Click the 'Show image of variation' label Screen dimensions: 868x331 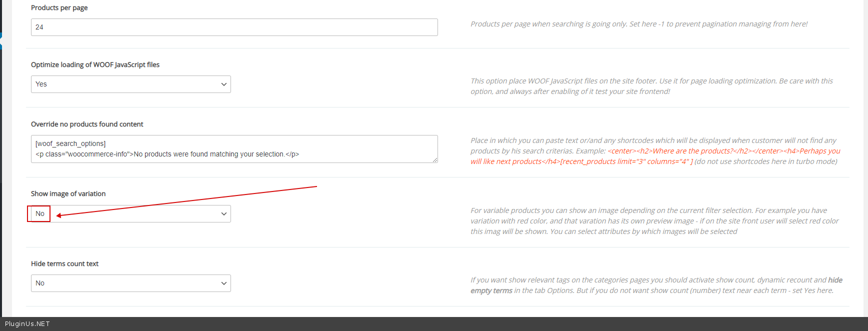pos(68,194)
